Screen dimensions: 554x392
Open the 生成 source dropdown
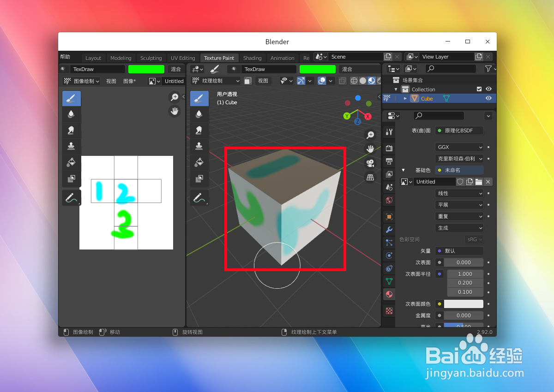tap(459, 228)
